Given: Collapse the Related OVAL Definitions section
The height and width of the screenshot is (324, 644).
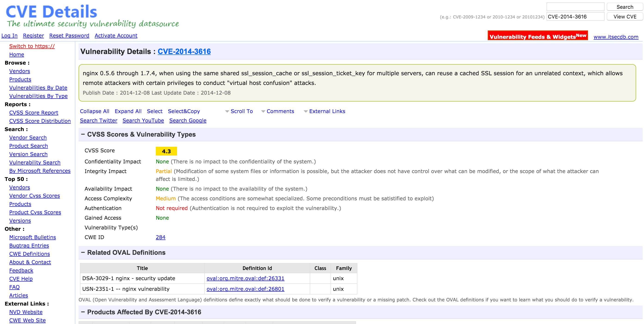Looking at the screenshot, I should pyautogui.click(x=83, y=252).
